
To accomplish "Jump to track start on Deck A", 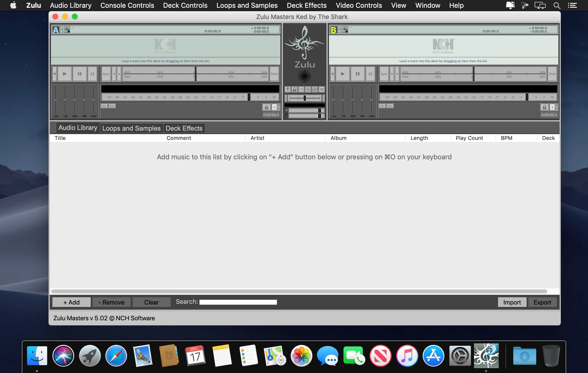I will [x=54, y=74].
